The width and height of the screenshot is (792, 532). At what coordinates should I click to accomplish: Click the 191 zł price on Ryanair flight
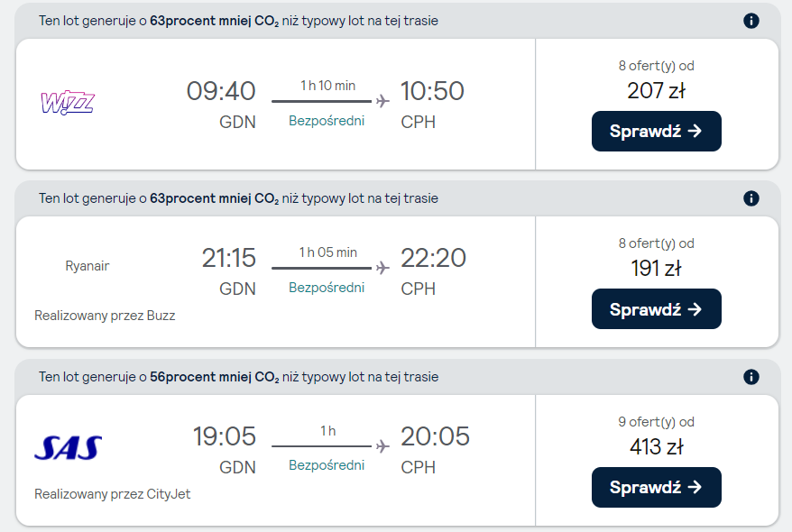[656, 268]
